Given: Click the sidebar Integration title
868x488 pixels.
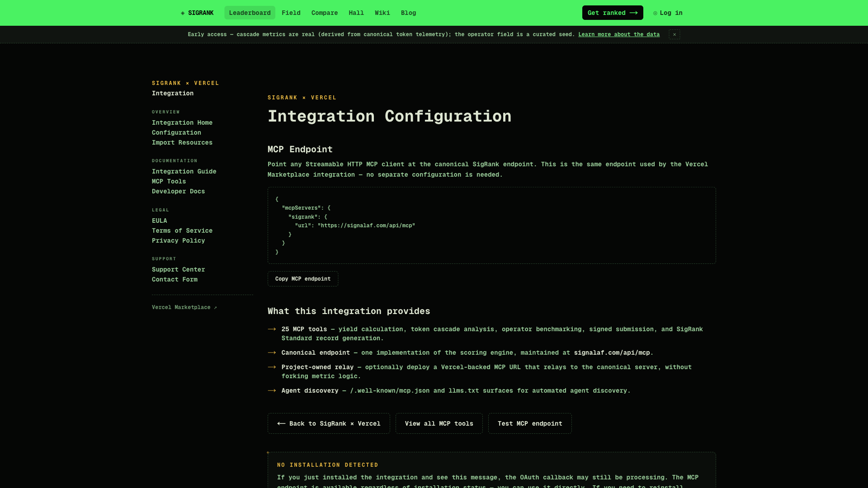Looking at the screenshot, I should (173, 93).
